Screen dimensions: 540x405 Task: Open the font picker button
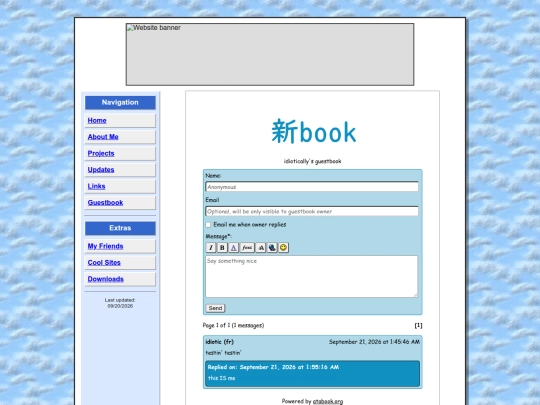[247, 248]
